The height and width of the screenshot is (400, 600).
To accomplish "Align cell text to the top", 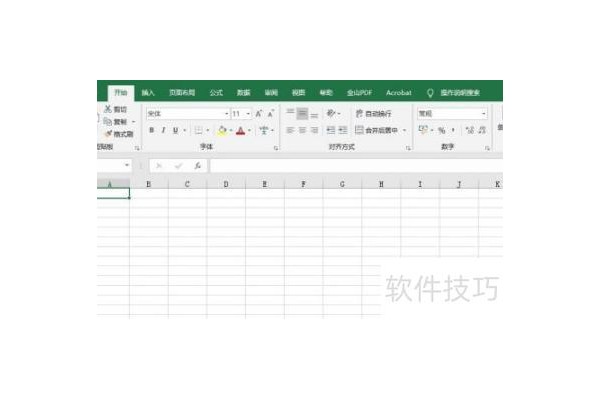I will tap(290, 113).
